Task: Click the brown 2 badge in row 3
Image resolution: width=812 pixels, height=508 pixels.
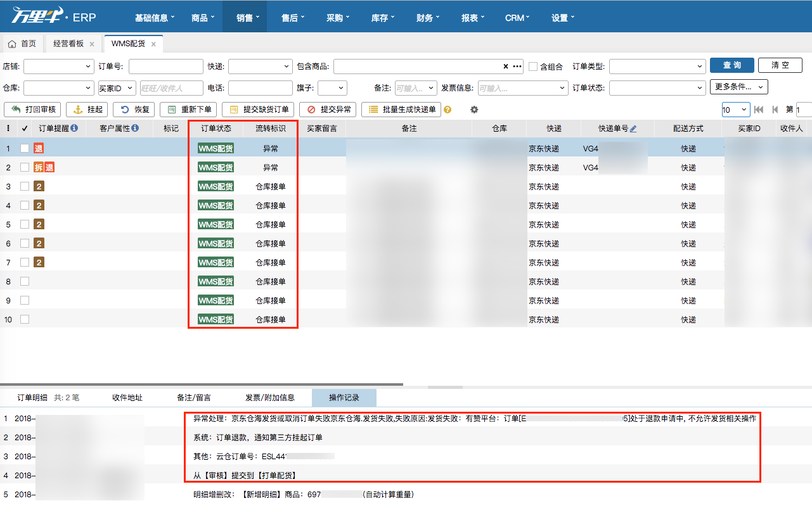Action: 39,187
